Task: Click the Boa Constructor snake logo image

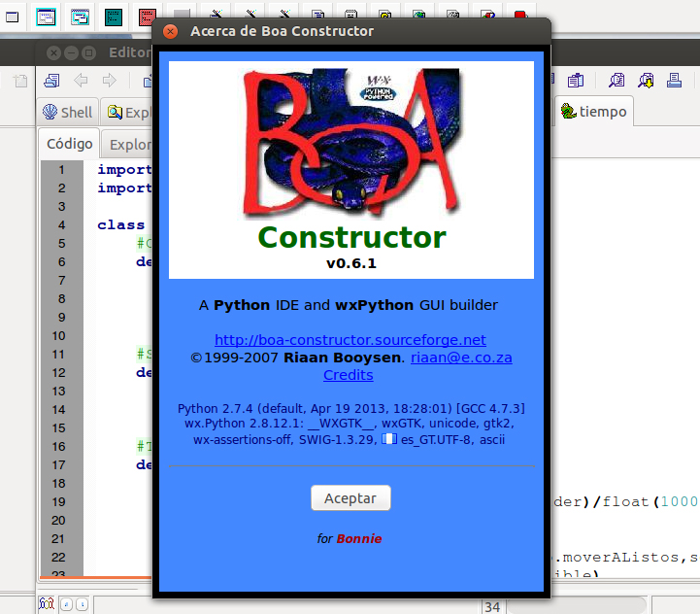Action: coord(351,142)
